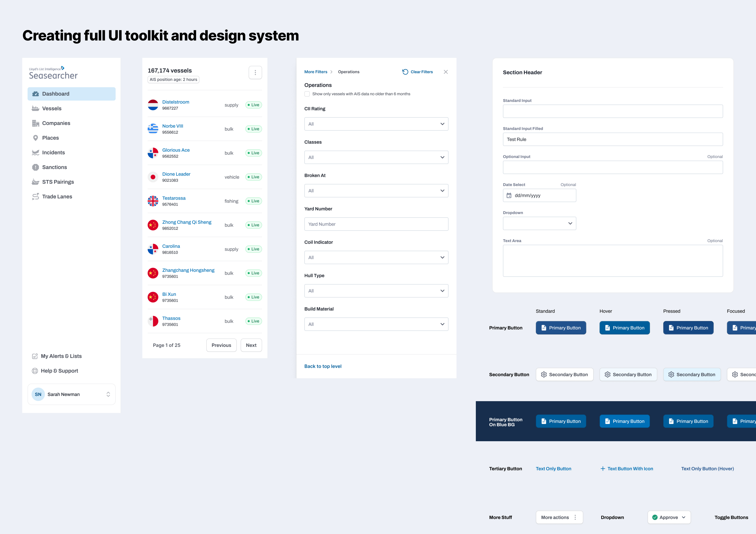
Task: Click the Next page button
Action: (x=251, y=345)
